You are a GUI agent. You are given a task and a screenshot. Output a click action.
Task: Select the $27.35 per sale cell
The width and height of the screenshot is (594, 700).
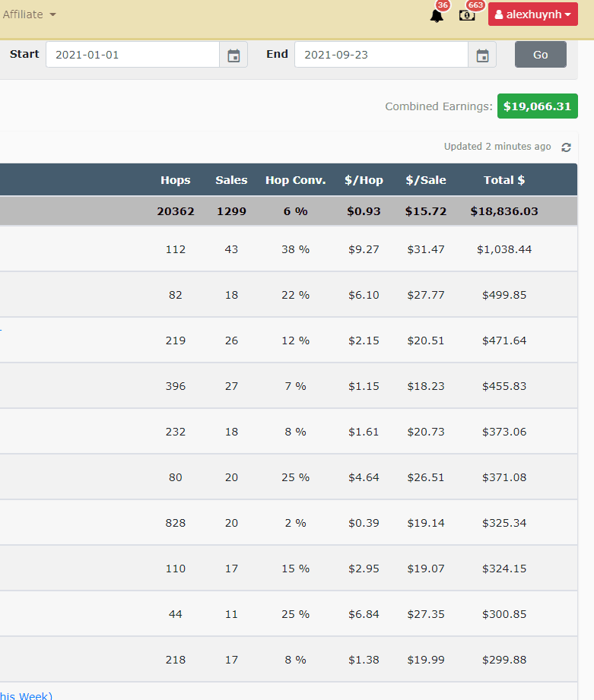pyautogui.click(x=426, y=614)
